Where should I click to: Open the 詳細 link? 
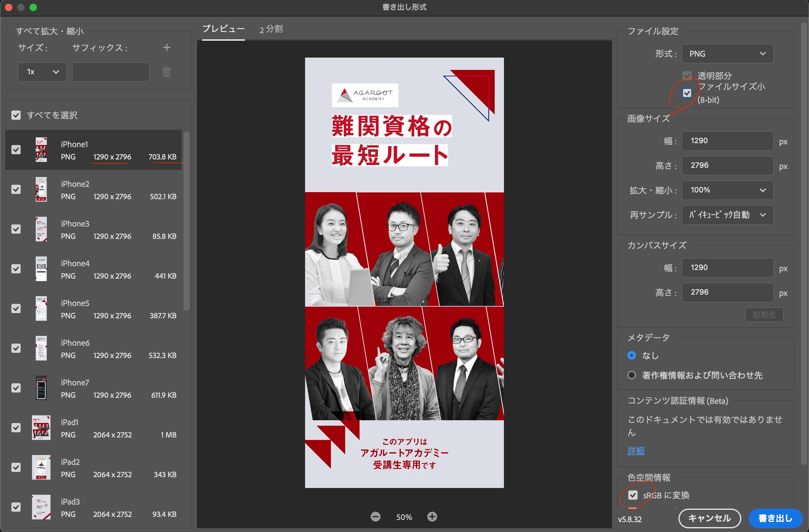pos(636,451)
